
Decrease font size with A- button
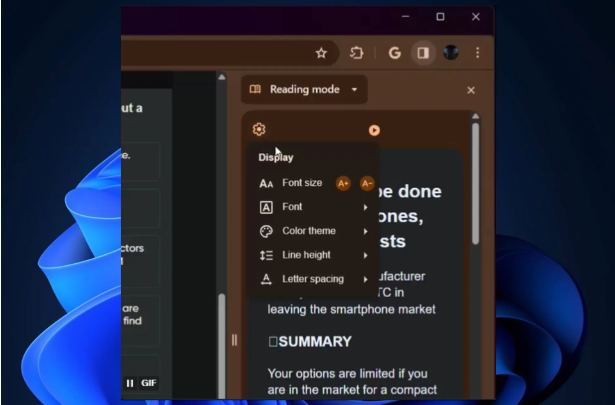367,183
